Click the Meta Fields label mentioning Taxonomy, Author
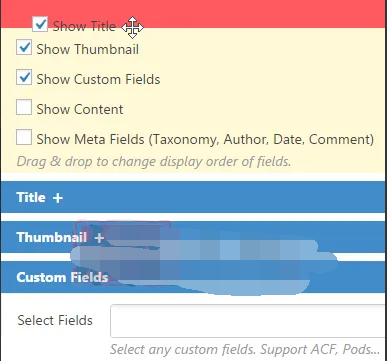 coord(205,139)
